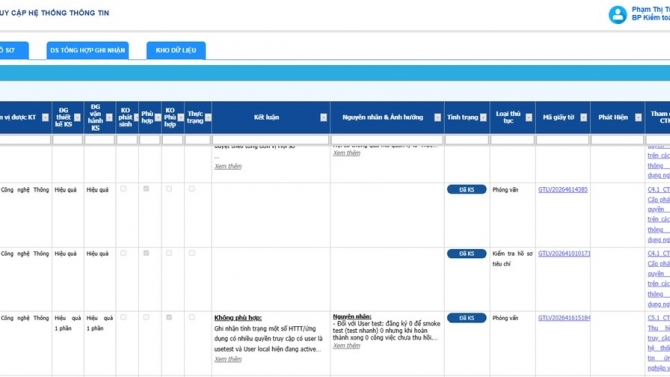
Task: Toggle KO phát sinh checkbox in GTLV20264614385 row
Action: [x=123, y=188]
